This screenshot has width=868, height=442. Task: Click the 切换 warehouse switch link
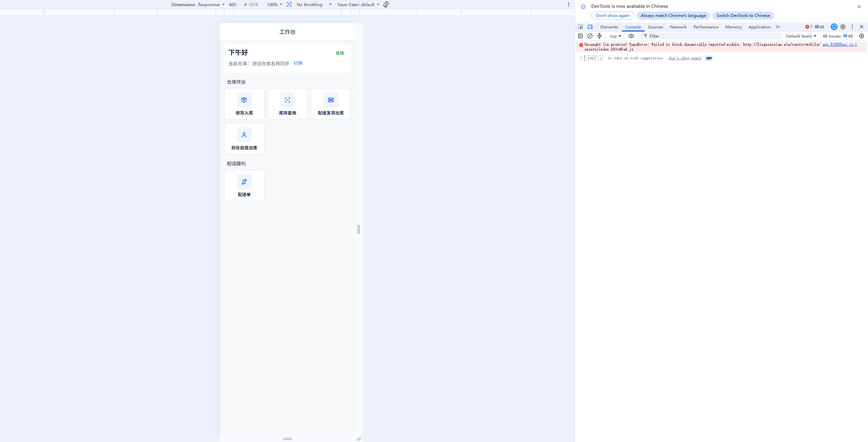[298, 63]
